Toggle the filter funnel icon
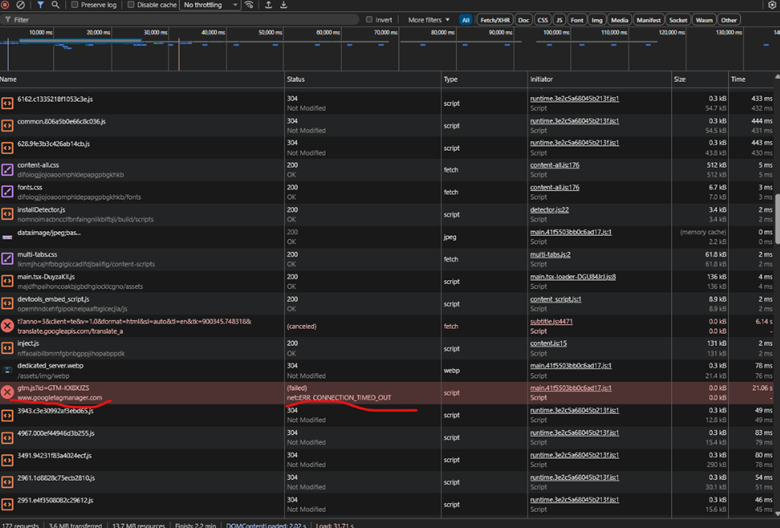 pyautogui.click(x=40, y=5)
